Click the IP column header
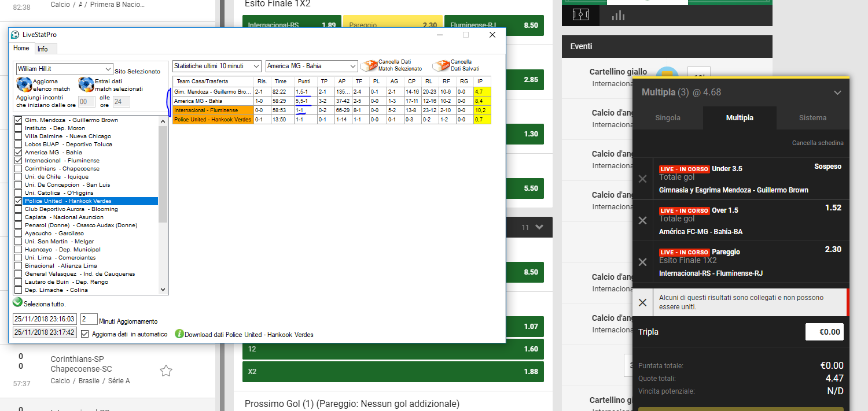 (x=482, y=82)
